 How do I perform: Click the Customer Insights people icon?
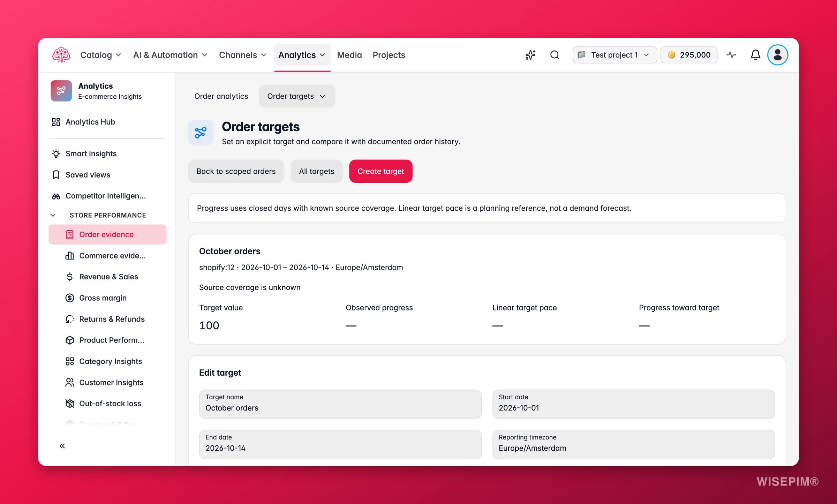point(70,383)
